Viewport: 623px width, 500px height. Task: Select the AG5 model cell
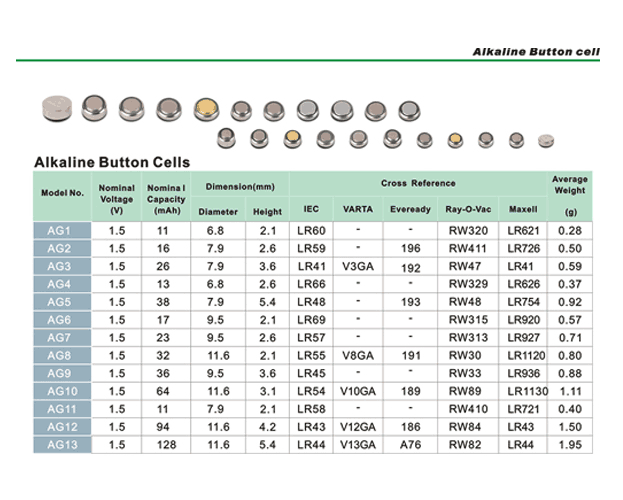pos(60,302)
